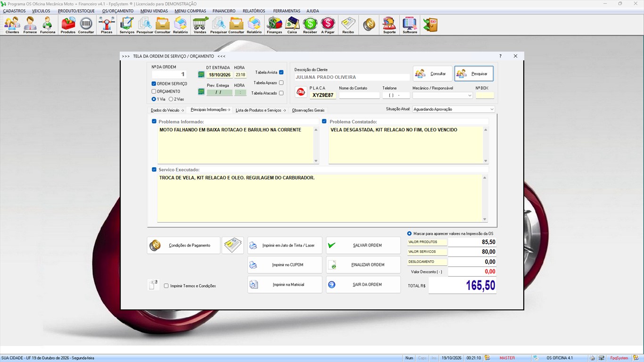Viewport: 644px width, 362px height.
Task: Open the Suporte toolbar icon
Action: [389, 25]
